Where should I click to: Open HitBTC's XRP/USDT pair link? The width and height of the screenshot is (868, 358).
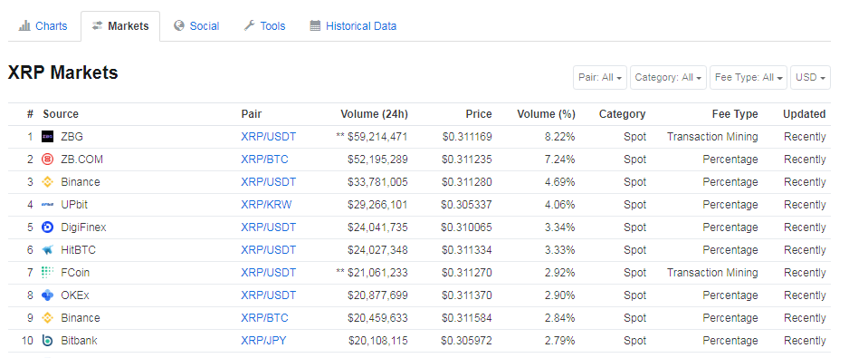(269, 250)
